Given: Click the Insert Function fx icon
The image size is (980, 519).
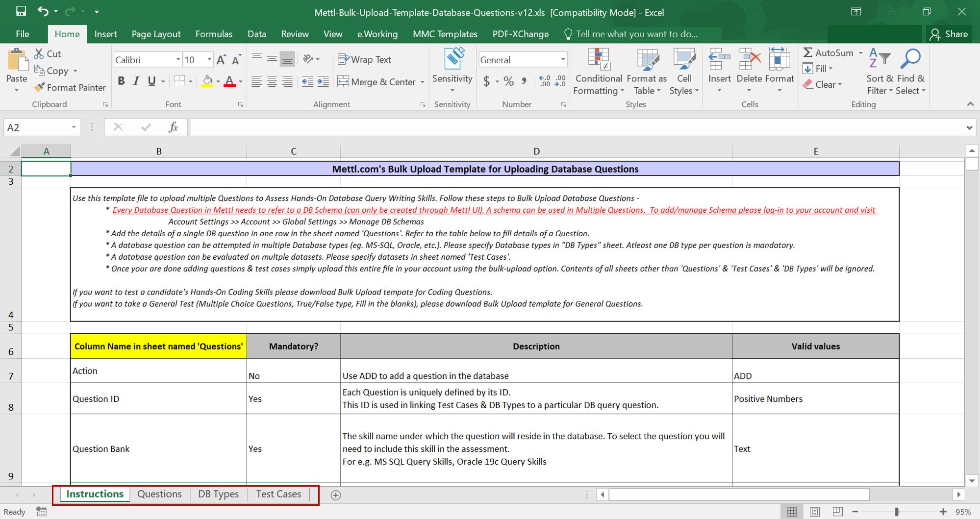Looking at the screenshot, I should pos(173,127).
